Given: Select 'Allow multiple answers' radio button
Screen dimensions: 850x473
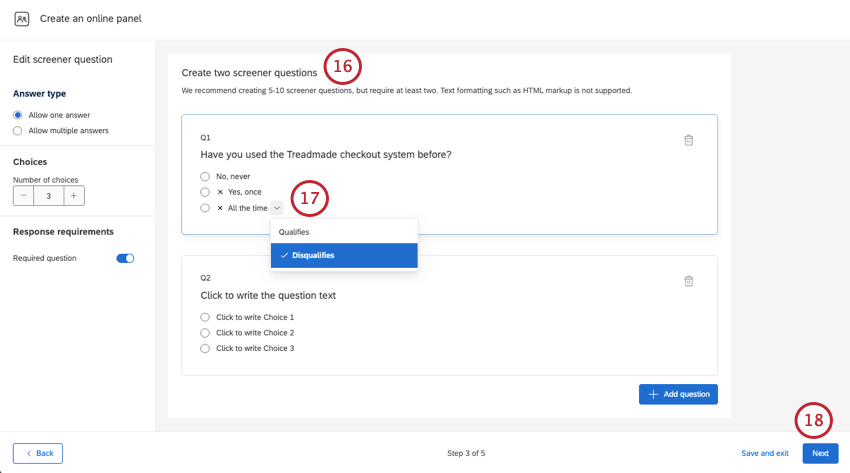Looking at the screenshot, I should pos(18,131).
